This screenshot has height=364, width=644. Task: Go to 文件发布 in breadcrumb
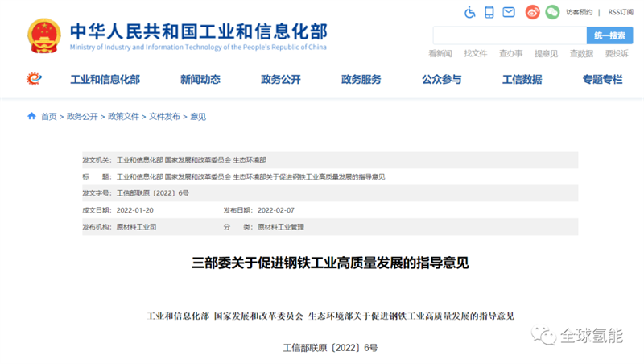pos(164,117)
